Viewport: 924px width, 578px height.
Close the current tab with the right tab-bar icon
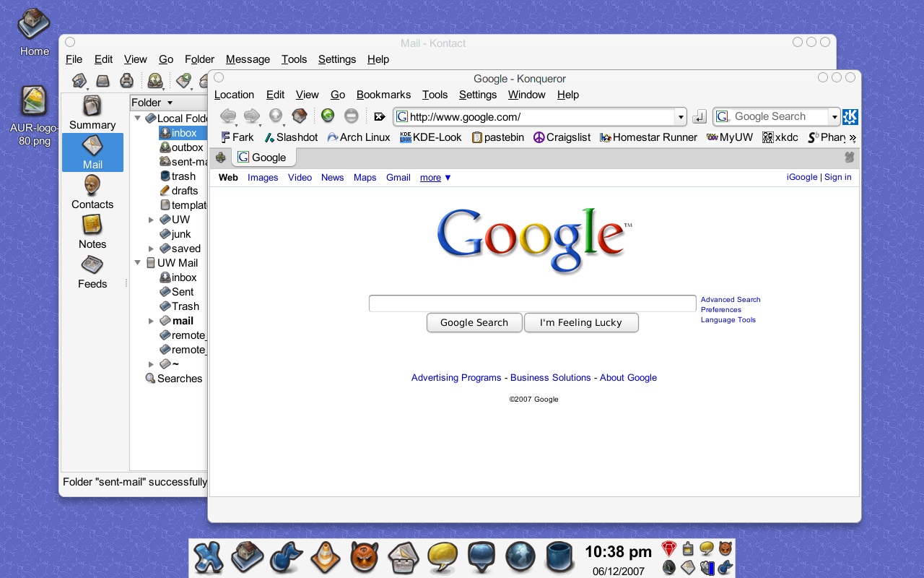[850, 157]
